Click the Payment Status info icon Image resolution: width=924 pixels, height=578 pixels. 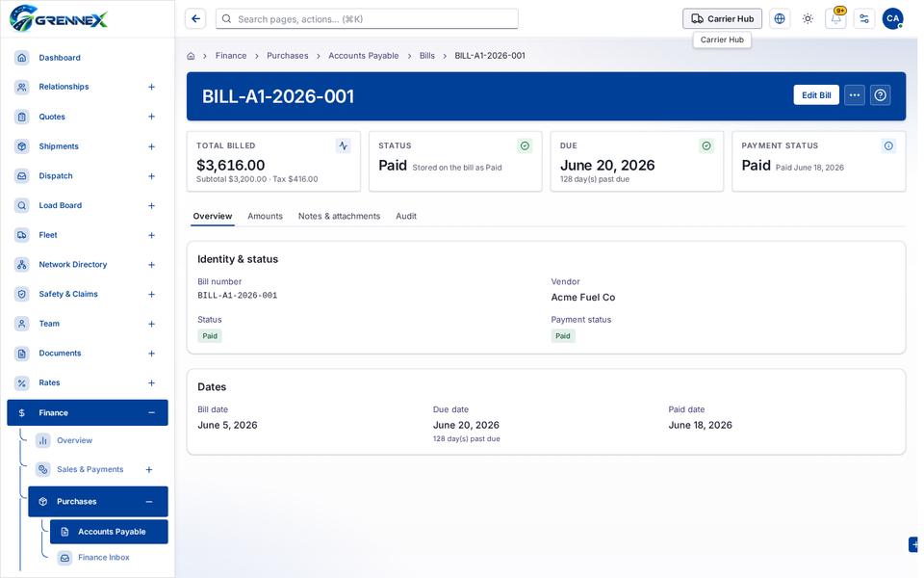(x=888, y=145)
